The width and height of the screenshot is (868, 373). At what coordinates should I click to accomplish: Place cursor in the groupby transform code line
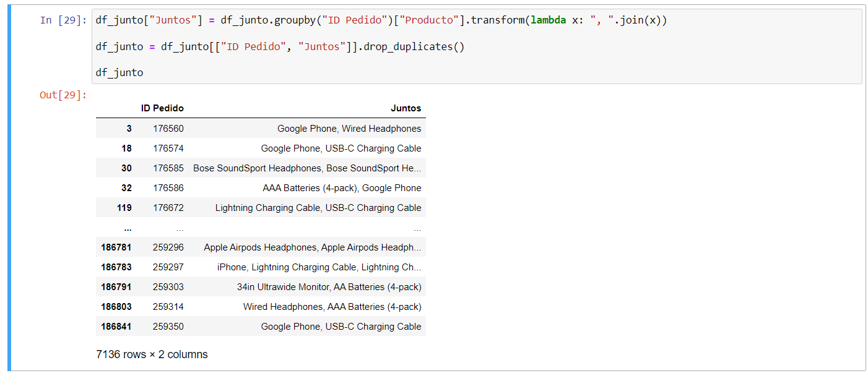click(x=381, y=20)
